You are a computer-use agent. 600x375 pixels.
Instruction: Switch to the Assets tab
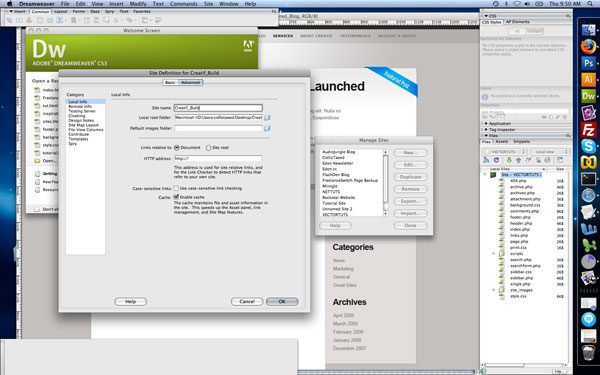502,142
